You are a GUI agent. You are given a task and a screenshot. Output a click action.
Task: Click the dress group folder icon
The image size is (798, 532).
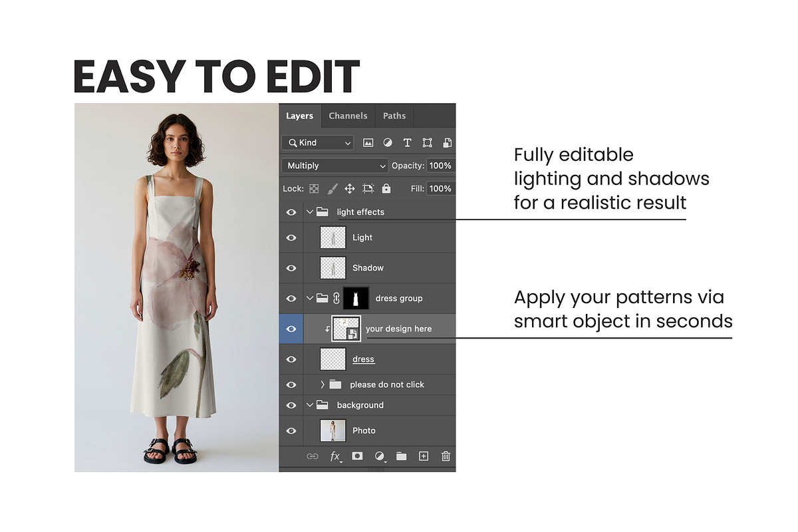[x=323, y=298]
